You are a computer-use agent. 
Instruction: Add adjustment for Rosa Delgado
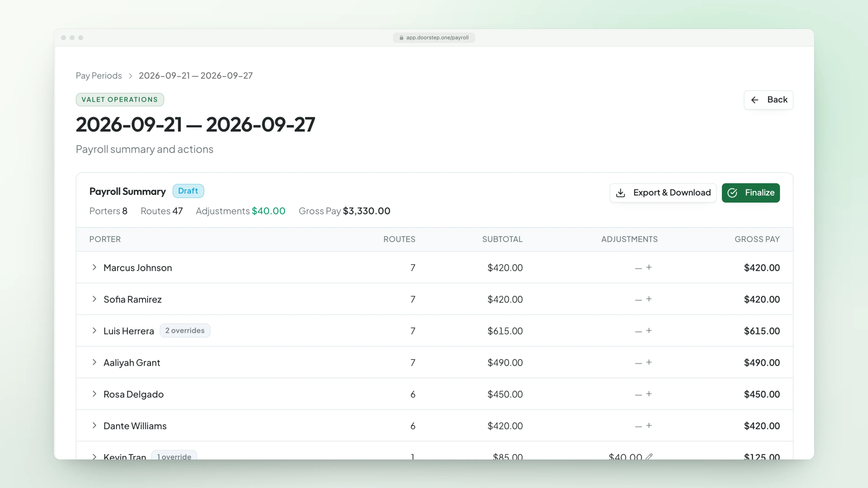coord(649,394)
